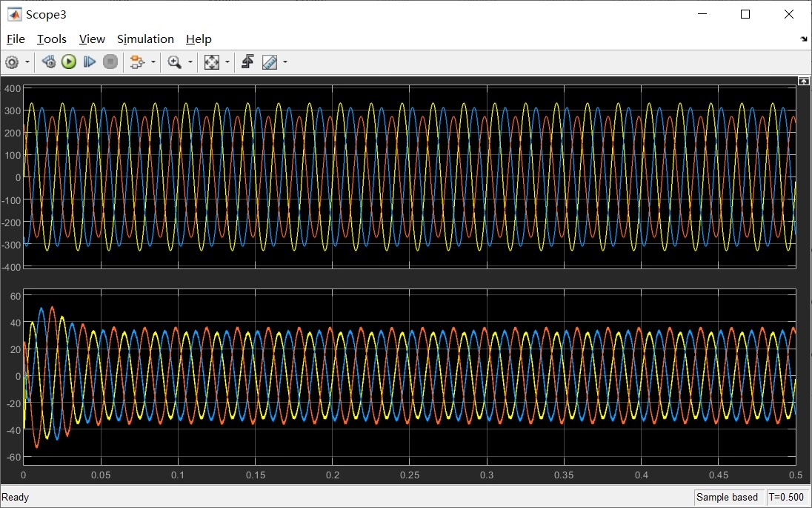The height and width of the screenshot is (508, 812).
Task: Open the measurements dropdown arrow
Action: click(285, 62)
